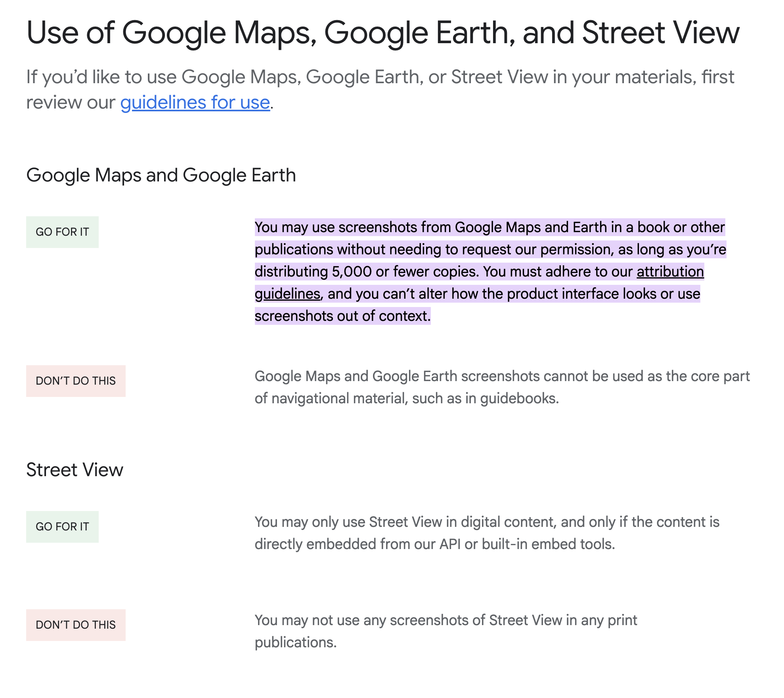Click the "Google Maps and Google Earth" section heading

pos(161,175)
